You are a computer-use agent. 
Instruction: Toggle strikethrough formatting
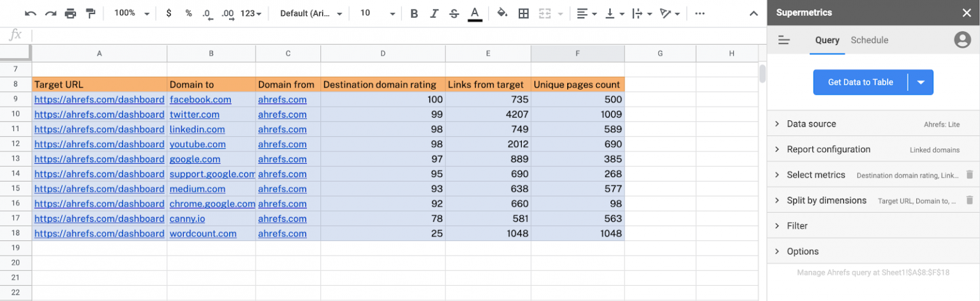(x=454, y=13)
